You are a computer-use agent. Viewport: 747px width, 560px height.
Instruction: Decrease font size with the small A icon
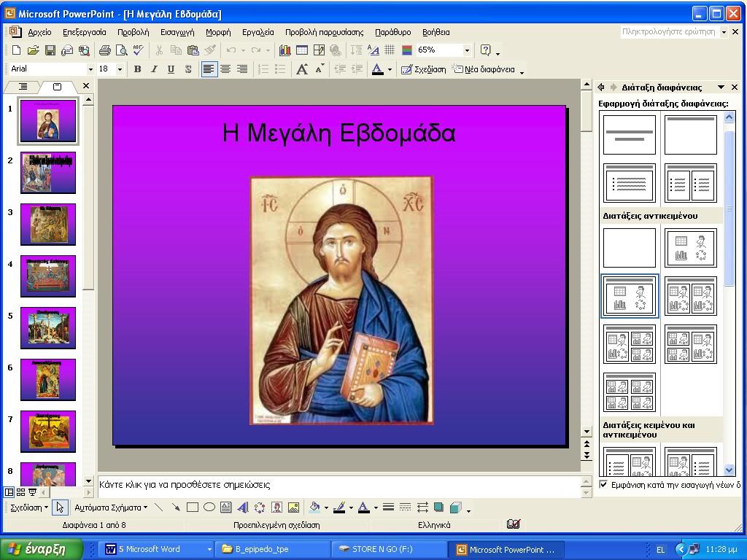point(320,69)
